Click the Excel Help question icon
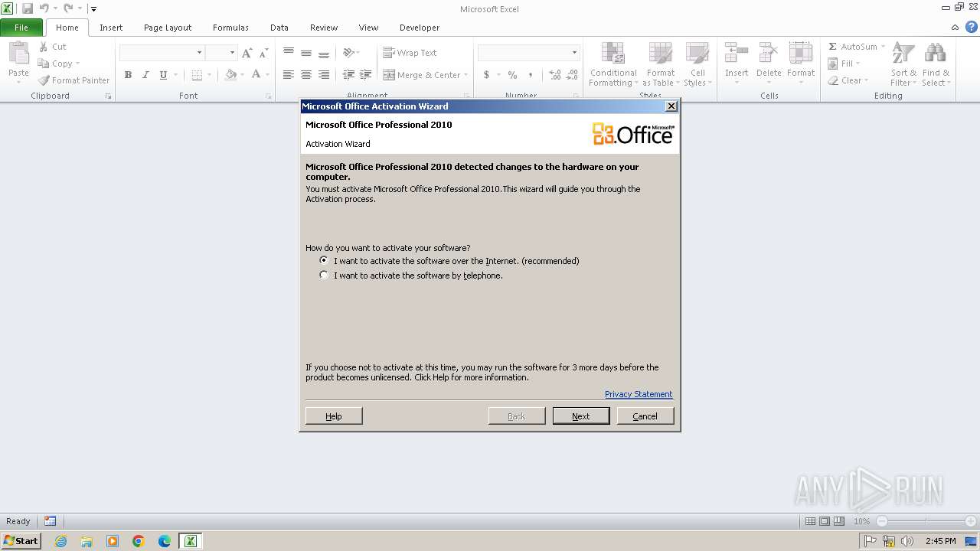This screenshot has width=980, height=551. pos(972,27)
